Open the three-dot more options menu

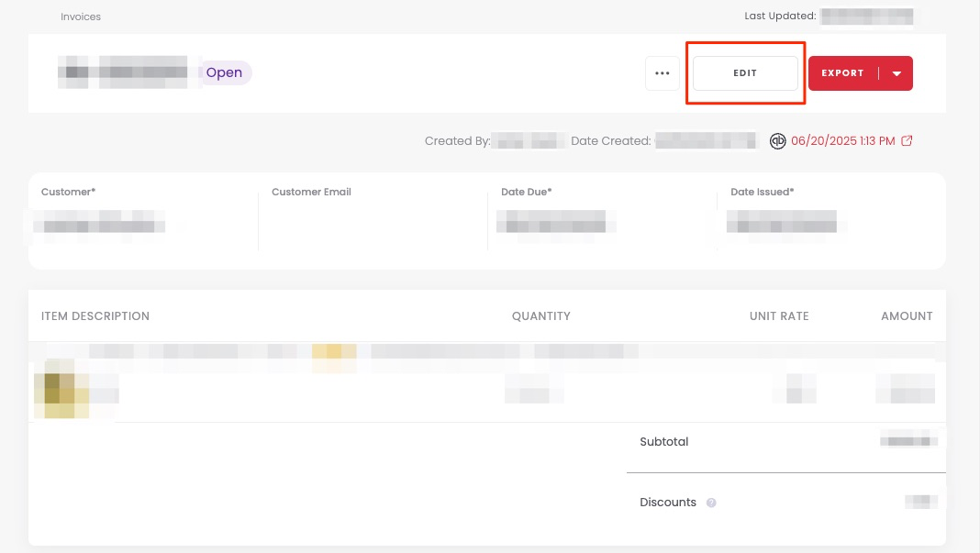[x=662, y=73]
